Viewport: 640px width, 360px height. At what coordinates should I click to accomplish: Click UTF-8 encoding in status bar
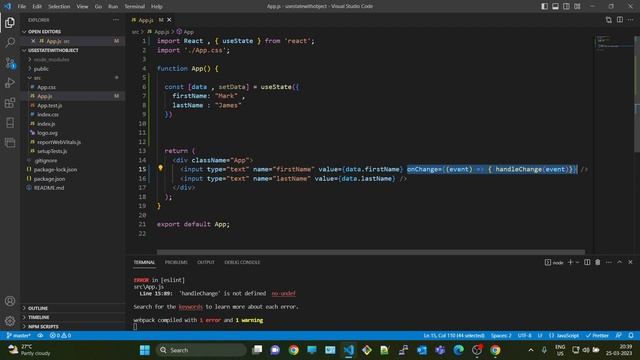pos(524,336)
